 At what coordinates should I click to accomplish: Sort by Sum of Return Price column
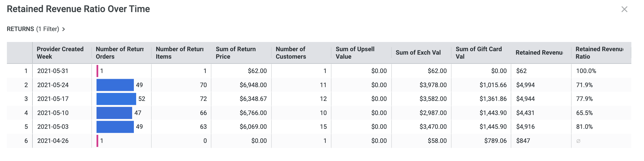pyautogui.click(x=236, y=53)
